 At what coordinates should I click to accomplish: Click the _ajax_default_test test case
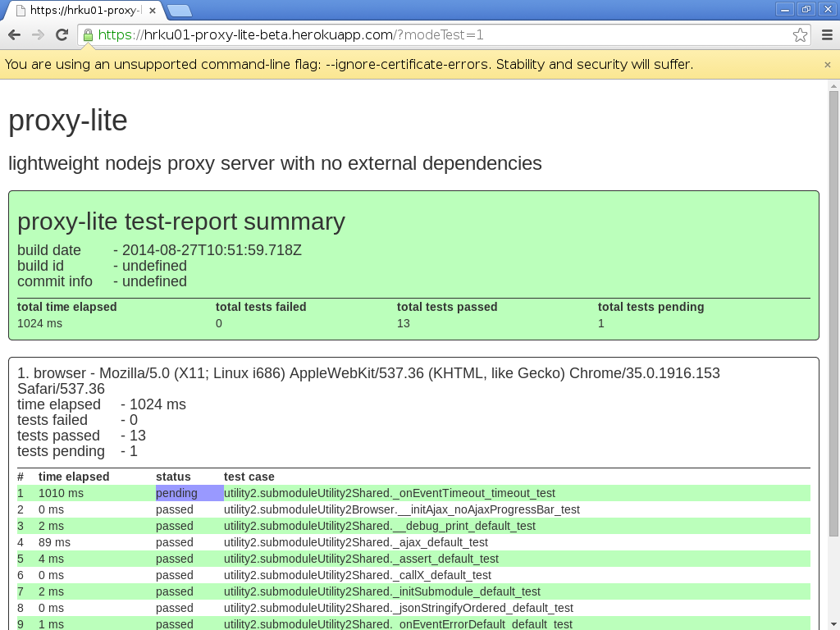pyautogui.click(x=356, y=543)
